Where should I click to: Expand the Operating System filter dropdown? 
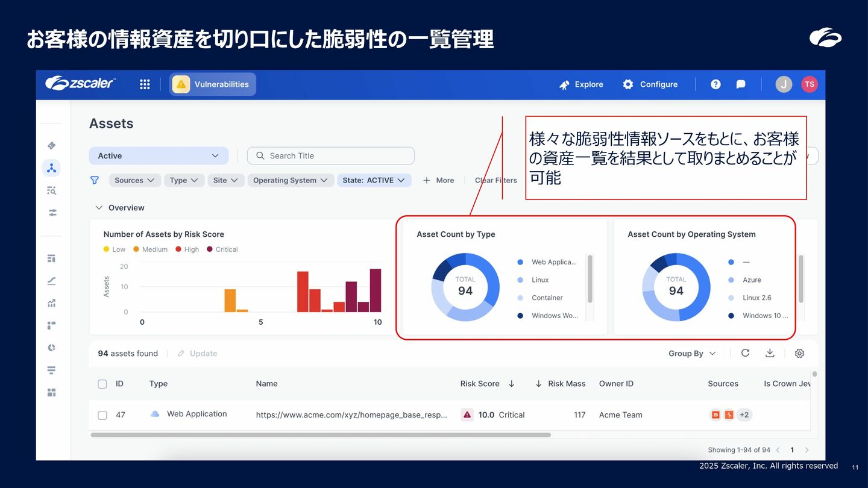coord(291,180)
